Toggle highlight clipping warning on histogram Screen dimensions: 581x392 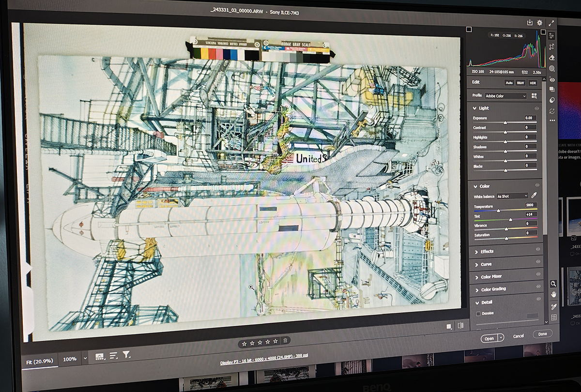coord(544,32)
